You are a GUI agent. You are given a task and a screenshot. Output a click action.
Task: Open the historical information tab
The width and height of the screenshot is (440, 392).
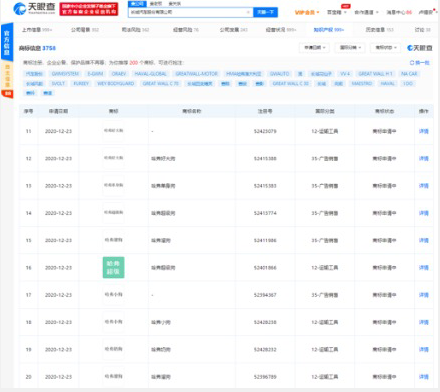(x=379, y=30)
